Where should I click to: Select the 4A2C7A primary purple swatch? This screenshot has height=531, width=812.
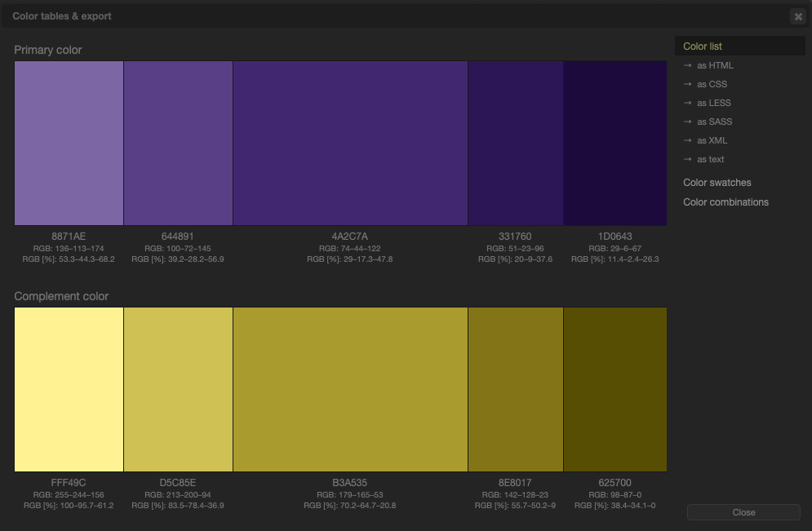tap(351, 143)
